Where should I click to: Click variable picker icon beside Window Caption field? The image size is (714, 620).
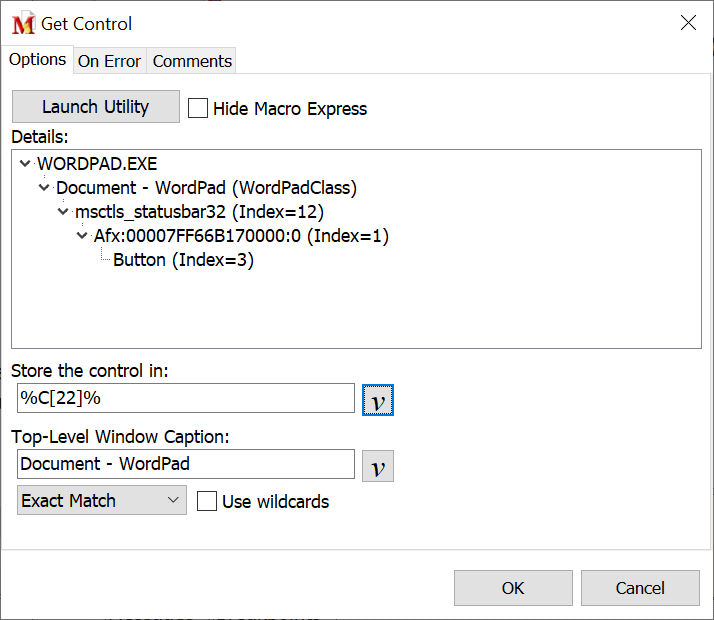[x=377, y=466]
